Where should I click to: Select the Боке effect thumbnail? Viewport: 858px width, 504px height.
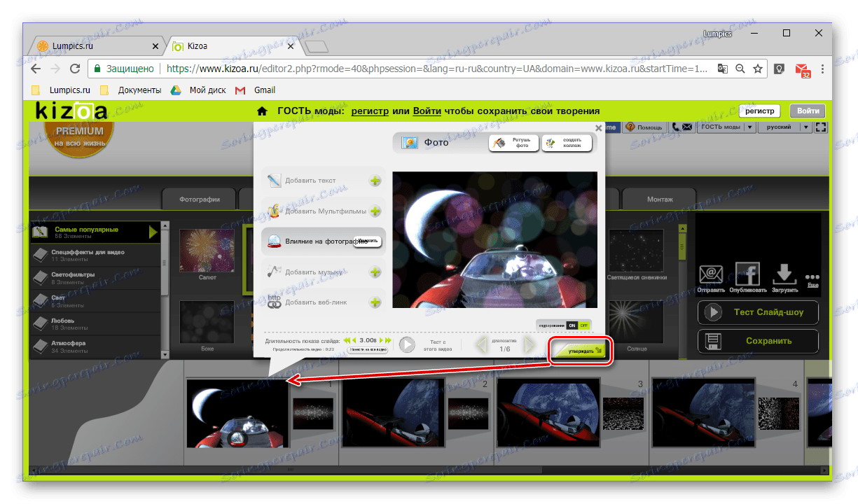click(x=207, y=322)
